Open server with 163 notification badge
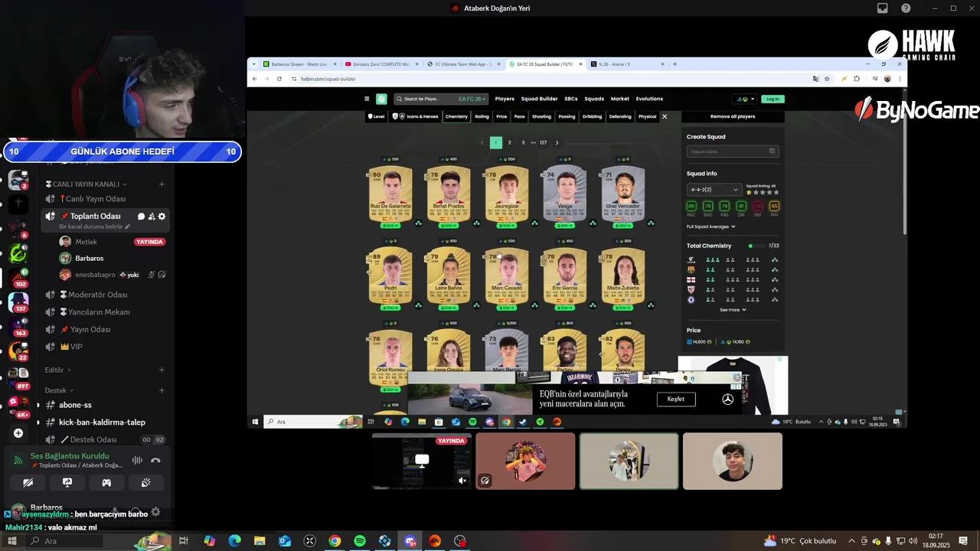The width and height of the screenshot is (980, 551). coord(18,326)
